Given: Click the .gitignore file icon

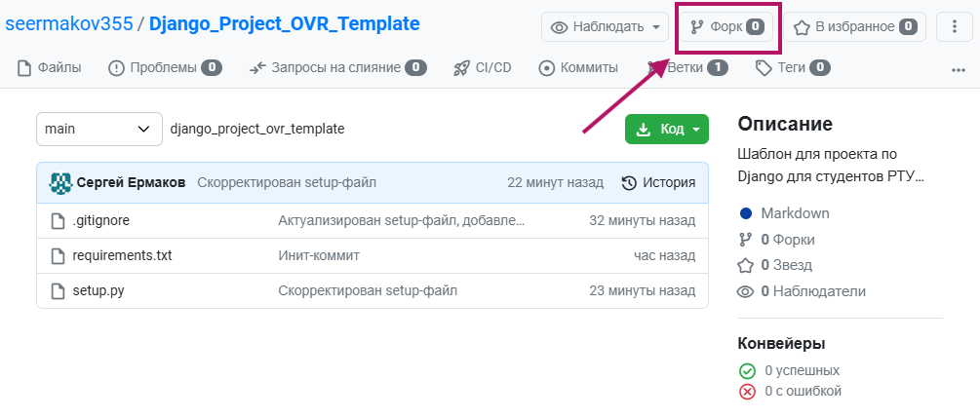Looking at the screenshot, I should 59,220.
